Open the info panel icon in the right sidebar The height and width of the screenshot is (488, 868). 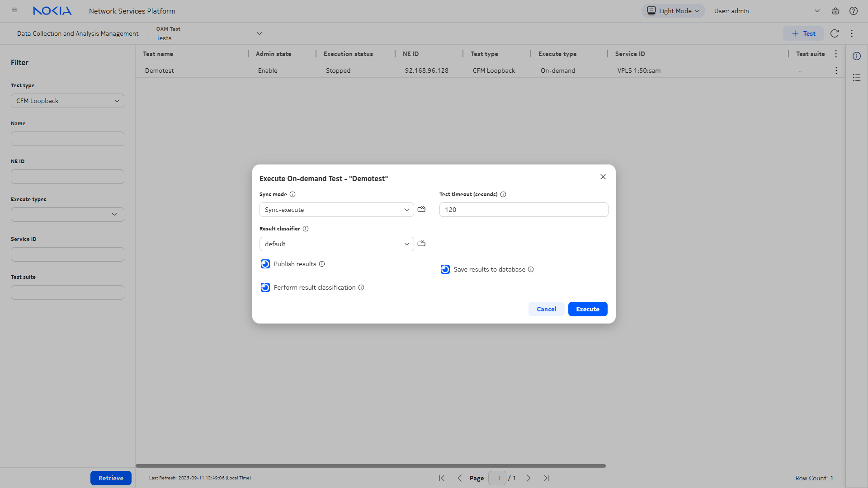[x=857, y=56]
